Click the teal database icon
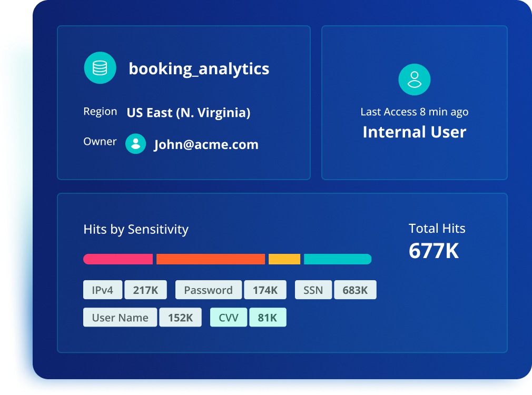Viewport: 532px width, 395px height. click(x=100, y=68)
